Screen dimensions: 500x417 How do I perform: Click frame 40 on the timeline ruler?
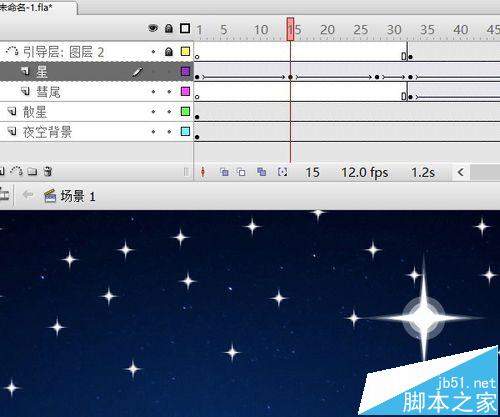461,30
